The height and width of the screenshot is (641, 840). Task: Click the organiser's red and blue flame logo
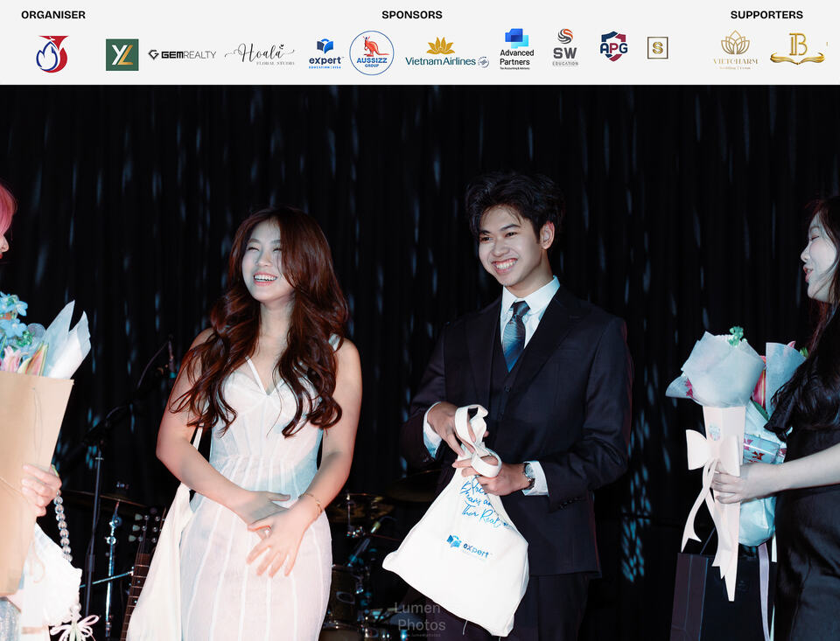pyautogui.click(x=52, y=53)
